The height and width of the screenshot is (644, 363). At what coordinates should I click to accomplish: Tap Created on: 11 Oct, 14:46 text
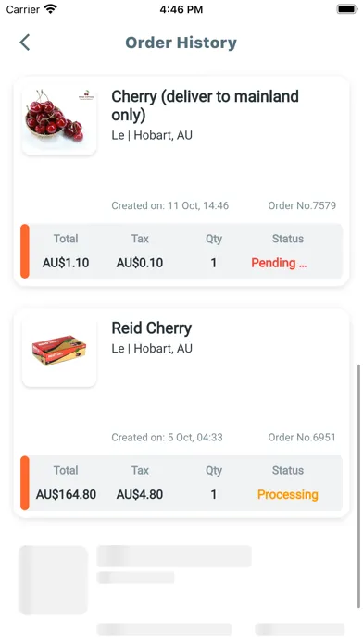tap(169, 205)
